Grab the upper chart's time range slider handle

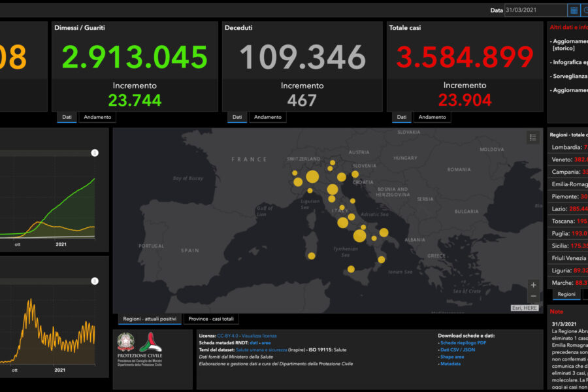[x=95, y=153]
